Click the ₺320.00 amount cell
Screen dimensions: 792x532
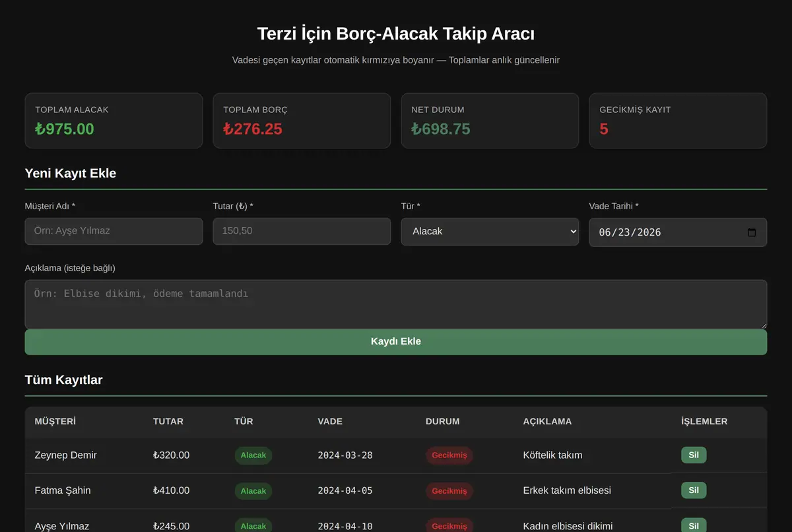[172, 455]
